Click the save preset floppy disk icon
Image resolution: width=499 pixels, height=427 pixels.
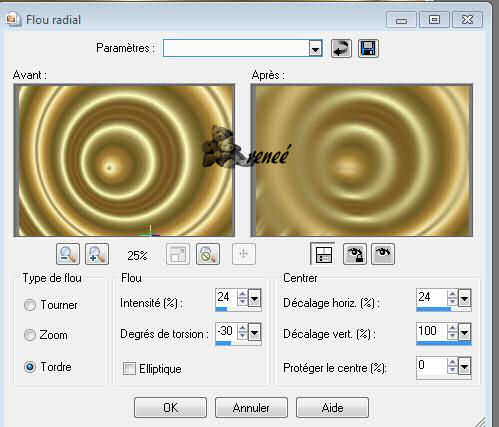[368, 49]
